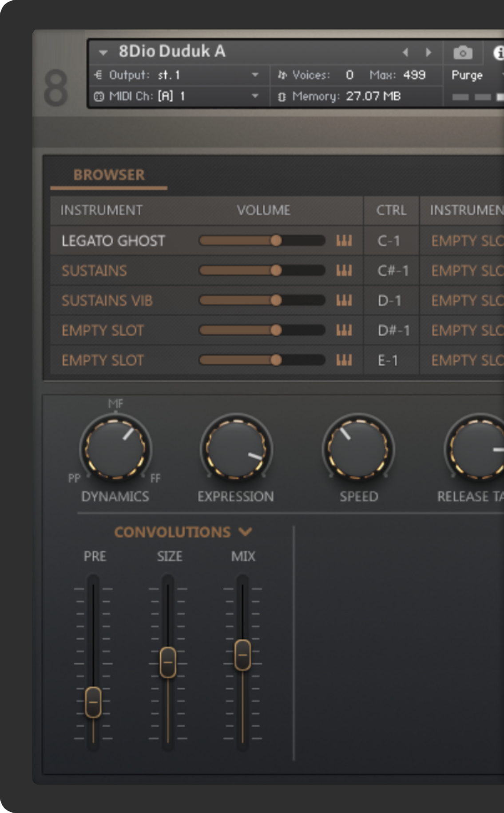
Task: Go to next instrument preset arrow
Action: tap(428, 52)
